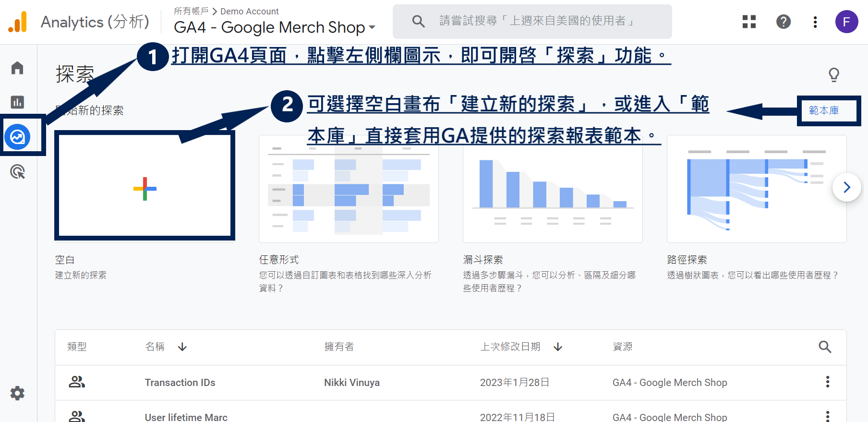The image size is (868, 422).
Task: Click the 漏斗探索 title
Action: [x=483, y=260]
